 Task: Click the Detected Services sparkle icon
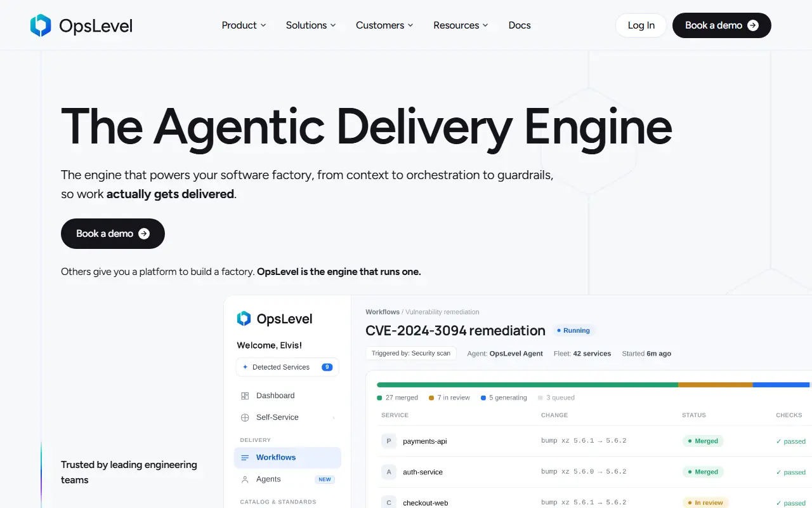click(x=246, y=367)
